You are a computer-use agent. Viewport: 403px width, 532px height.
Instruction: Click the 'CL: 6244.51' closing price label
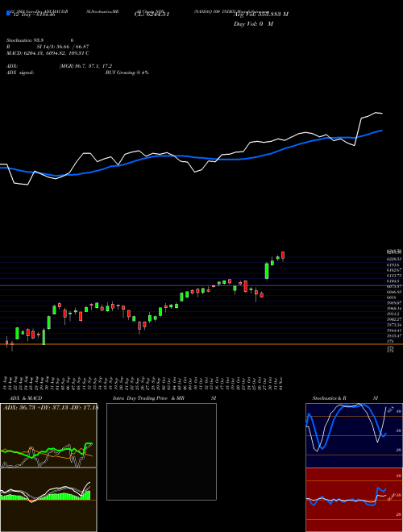pos(152,15)
